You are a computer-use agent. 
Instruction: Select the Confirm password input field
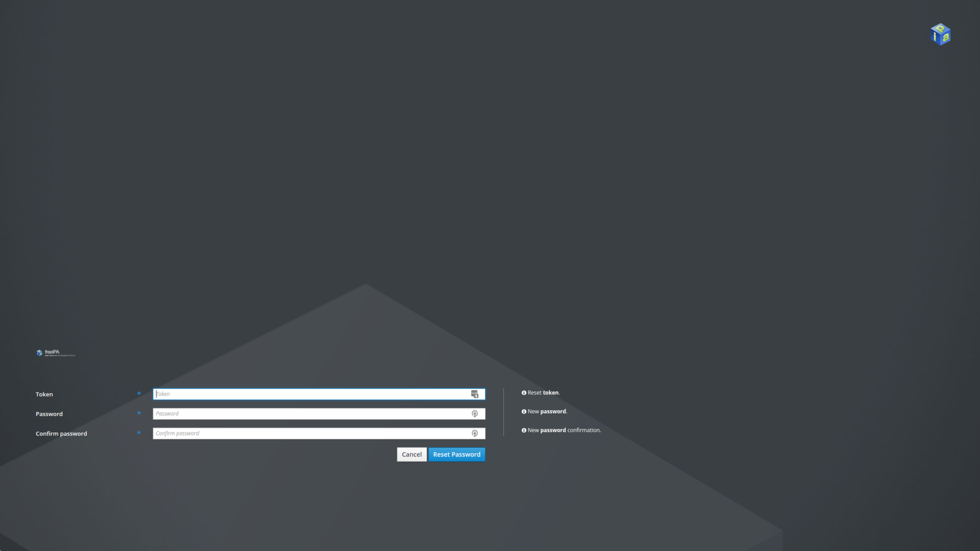(x=318, y=433)
